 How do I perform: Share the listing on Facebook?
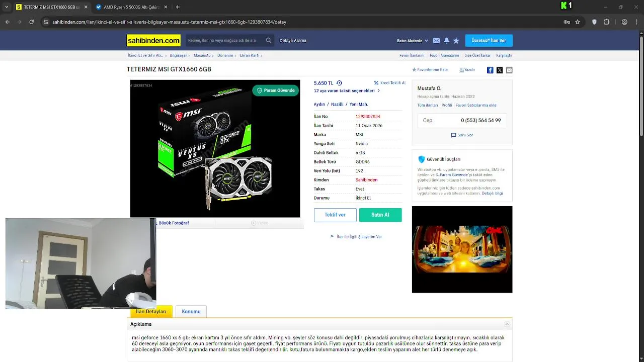click(x=490, y=70)
